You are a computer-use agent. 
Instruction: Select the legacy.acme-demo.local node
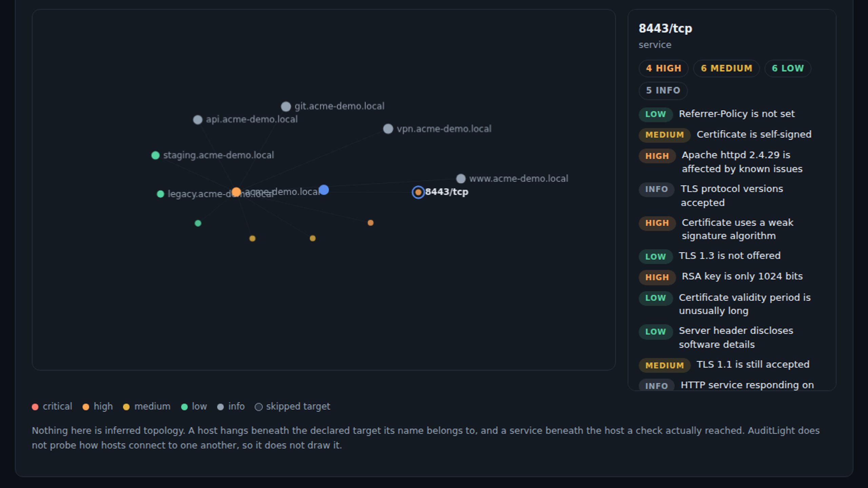pos(160,194)
